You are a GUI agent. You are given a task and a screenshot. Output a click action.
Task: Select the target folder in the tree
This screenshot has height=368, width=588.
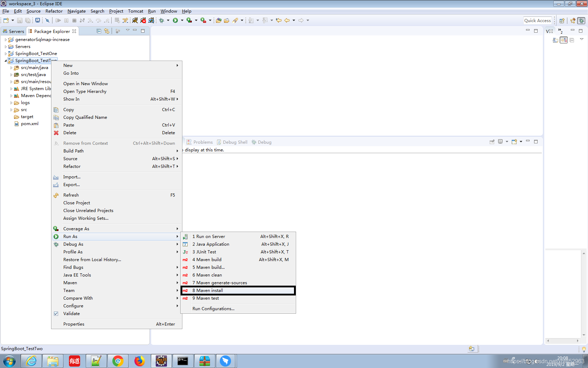[24, 117]
